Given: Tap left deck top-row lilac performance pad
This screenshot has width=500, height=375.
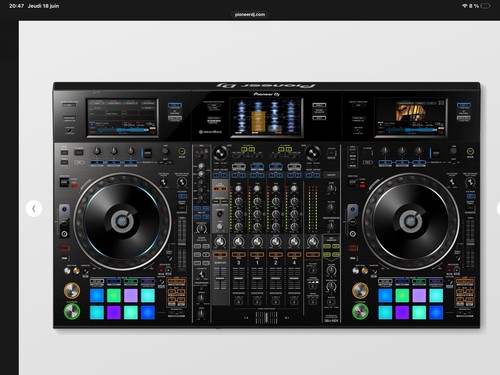Looking at the screenshot, I should 131,295.
